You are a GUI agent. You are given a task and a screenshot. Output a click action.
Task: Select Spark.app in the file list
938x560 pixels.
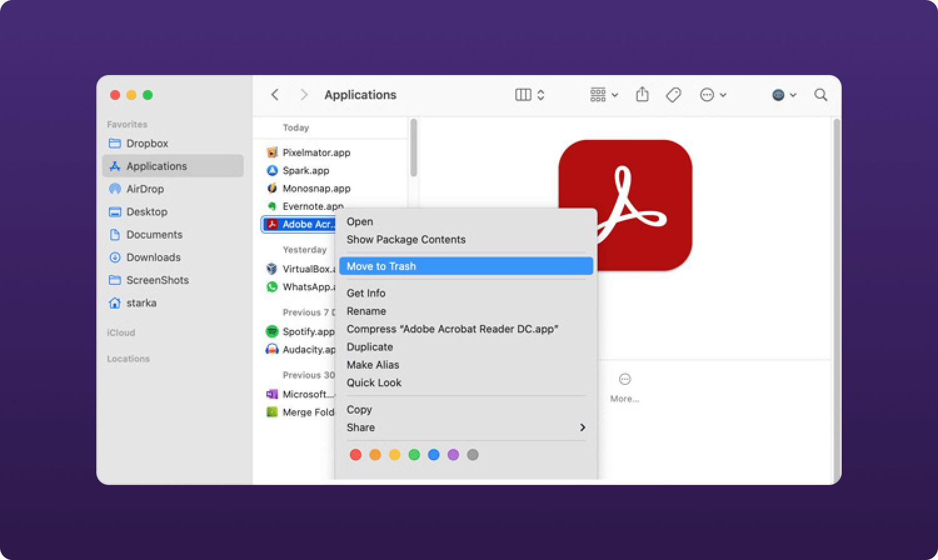(305, 171)
